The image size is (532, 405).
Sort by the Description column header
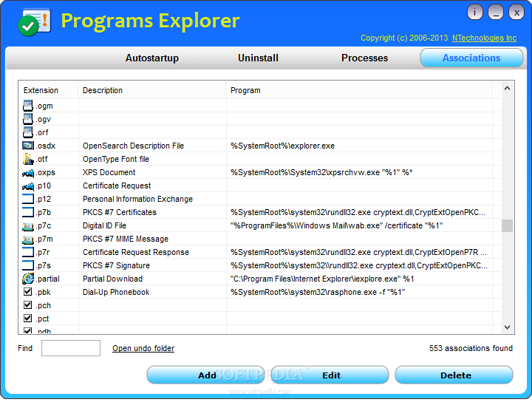[152, 90]
